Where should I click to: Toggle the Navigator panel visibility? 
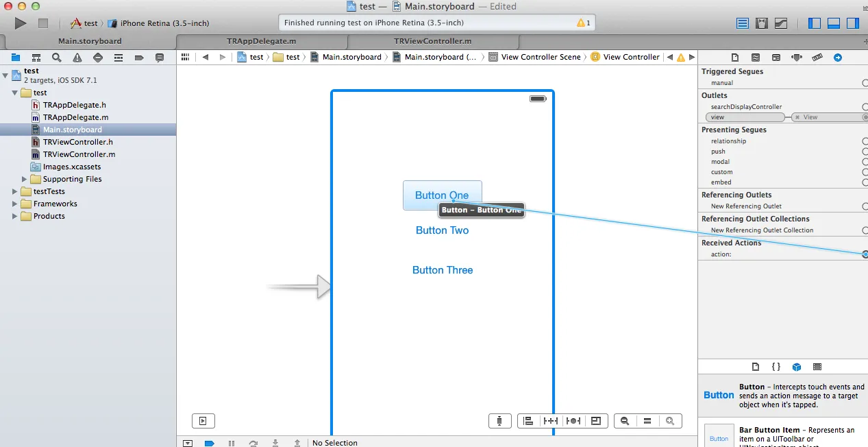point(815,23)
